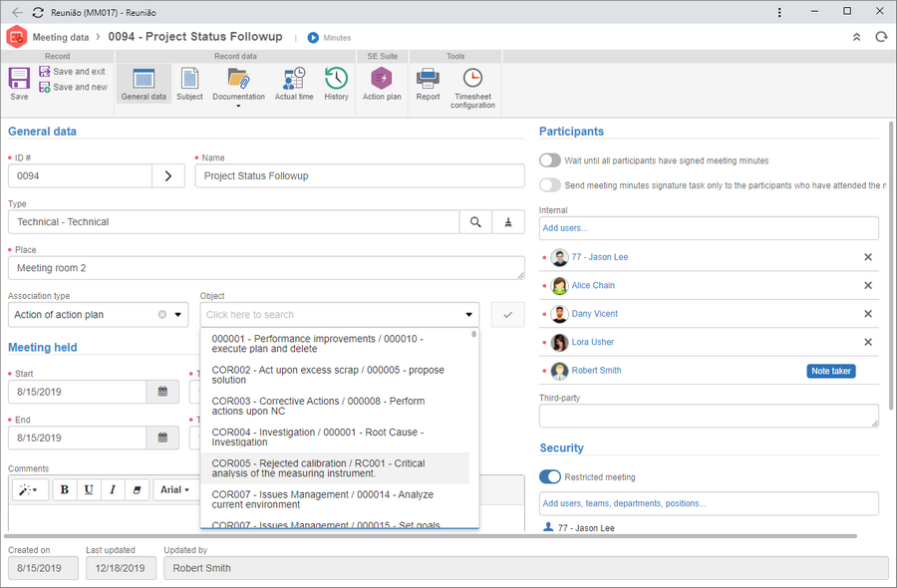This screenshot has width=897, height=588.
Task: Select 000001 - Performance improvements option
Action: (335, 344)
